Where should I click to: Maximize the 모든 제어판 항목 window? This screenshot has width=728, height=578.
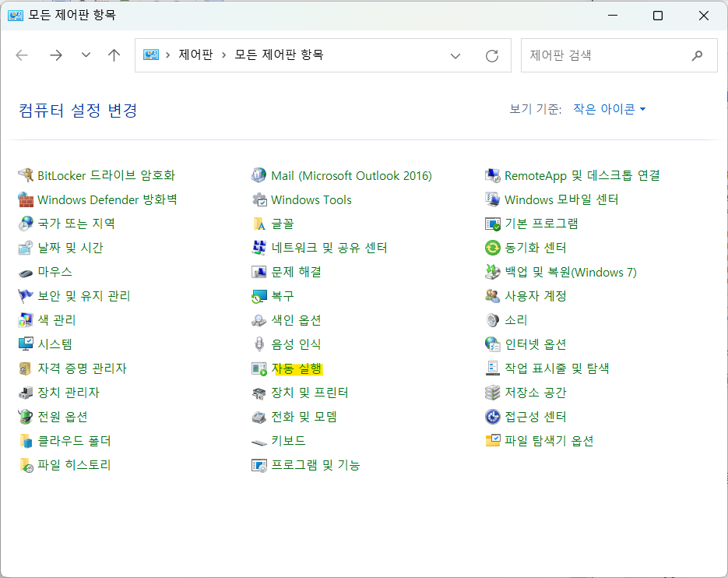point(658,16)
